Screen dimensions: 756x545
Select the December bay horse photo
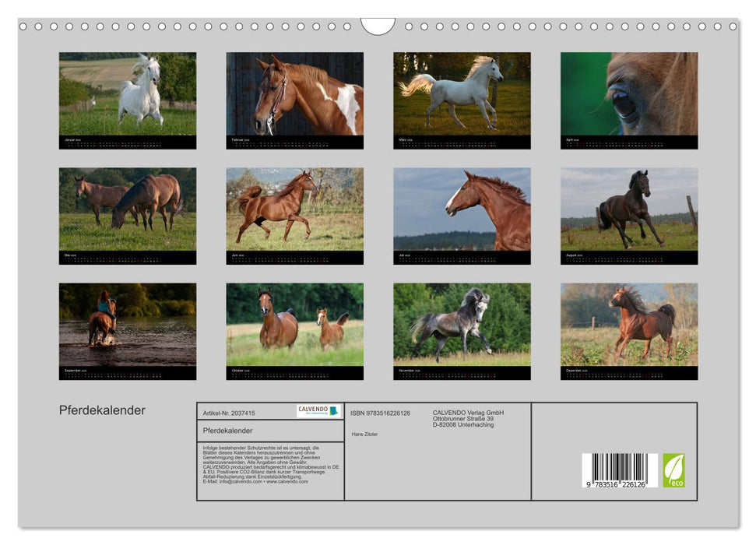click(x=629, y=325)
